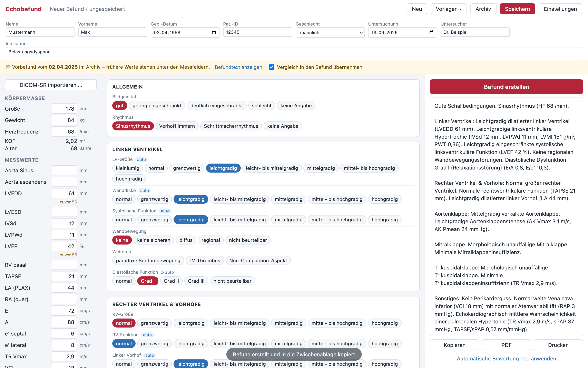Click the Untersucher input field
The image size is (588, 368).
pyautogui.click(x=475, y=32)
